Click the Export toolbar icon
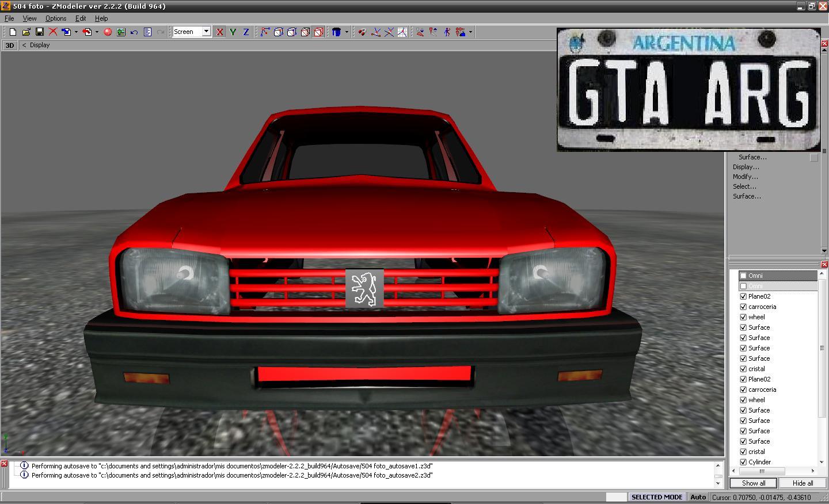 [x=87, y=32]
